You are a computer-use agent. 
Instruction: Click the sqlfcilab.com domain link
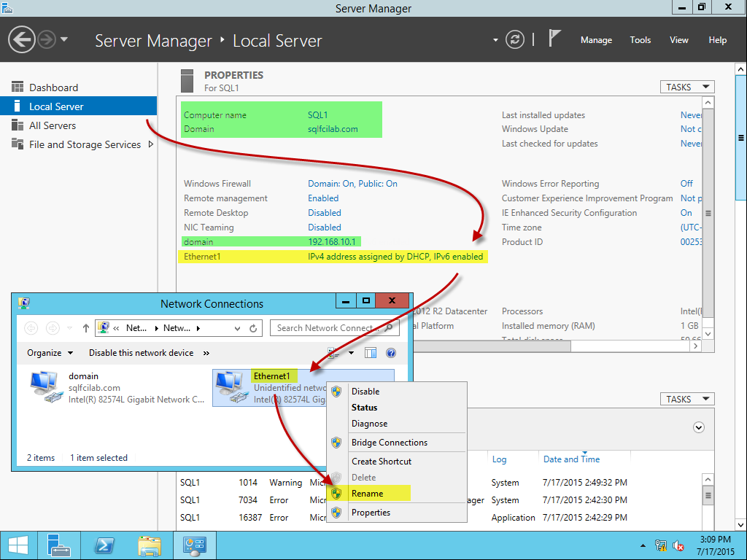click(x=333, y=129)
